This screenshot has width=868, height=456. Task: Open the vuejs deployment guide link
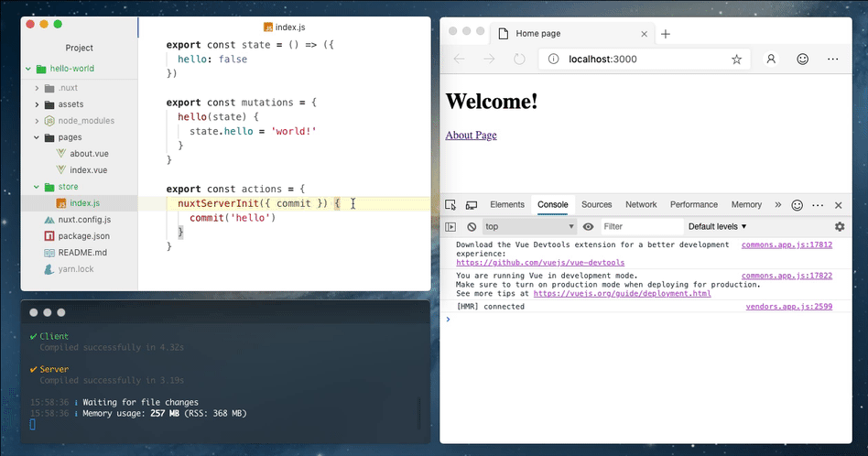click(x=622, y=293)
